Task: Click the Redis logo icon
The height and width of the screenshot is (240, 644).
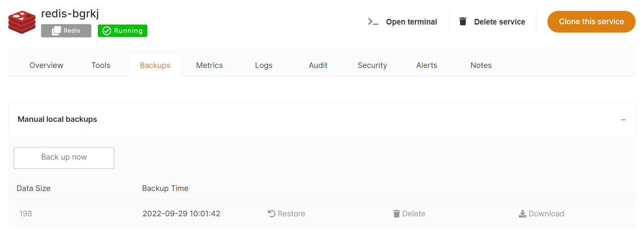Action: tap(22, 23)
